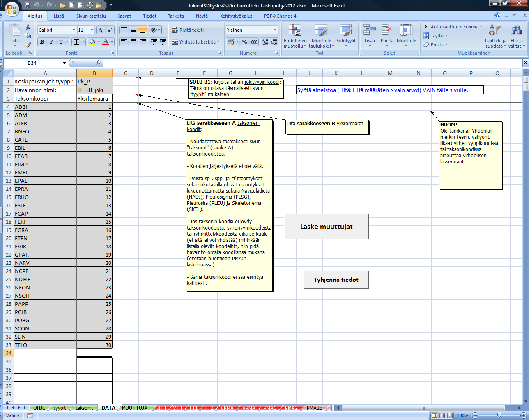Increase font size with the large A

pos(100,30)
